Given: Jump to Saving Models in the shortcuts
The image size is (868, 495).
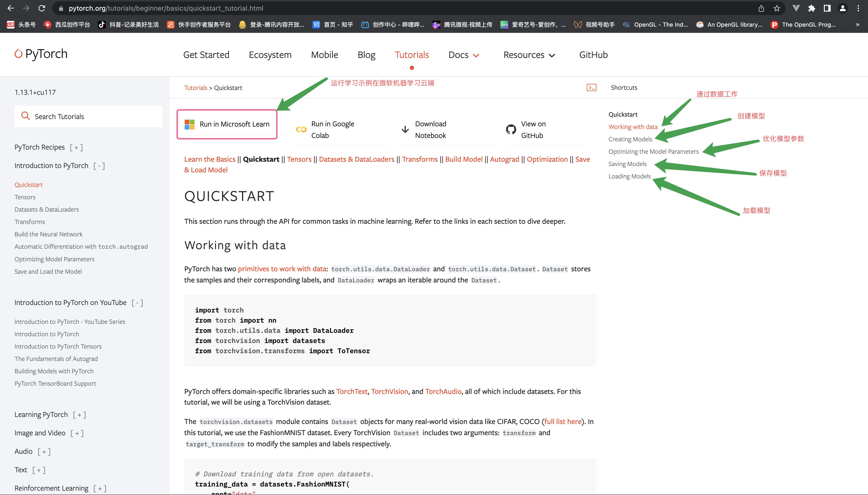Looking at the screenshot, I should click(627, 164).
